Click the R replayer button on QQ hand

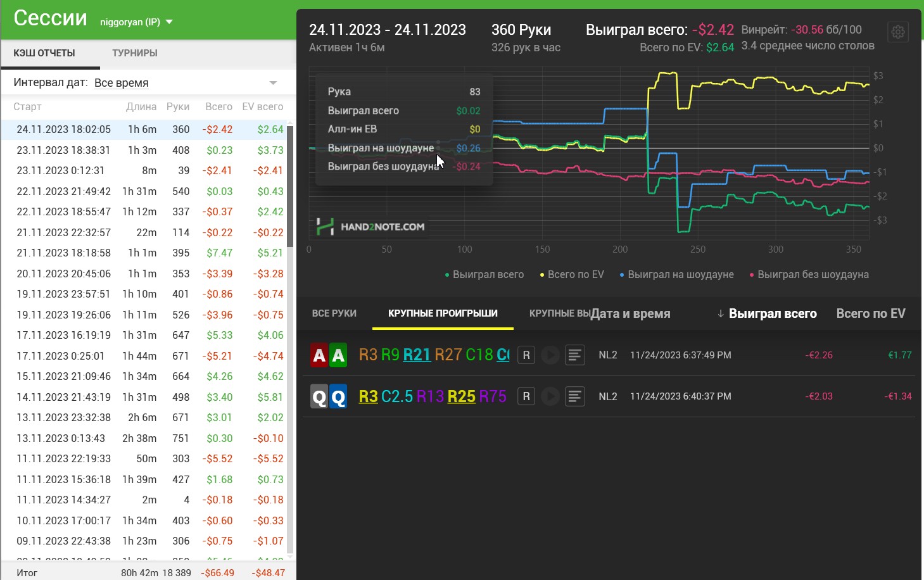coord(526,396)
